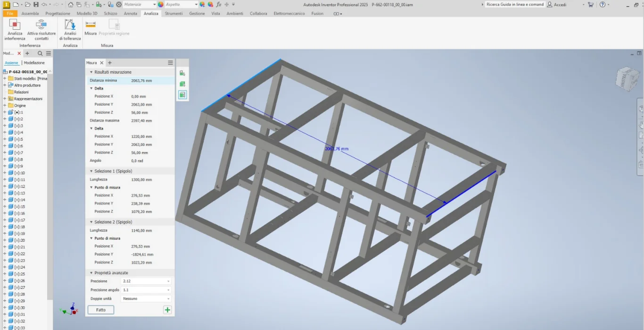
Task: Expand the Origine folder in browser tree
Action: (x=5, y=106)
